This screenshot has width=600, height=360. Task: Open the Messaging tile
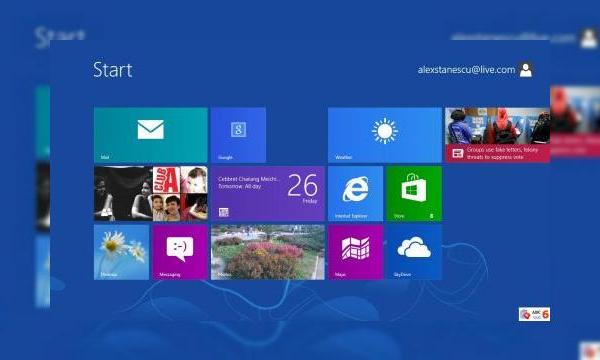(180, 252)
